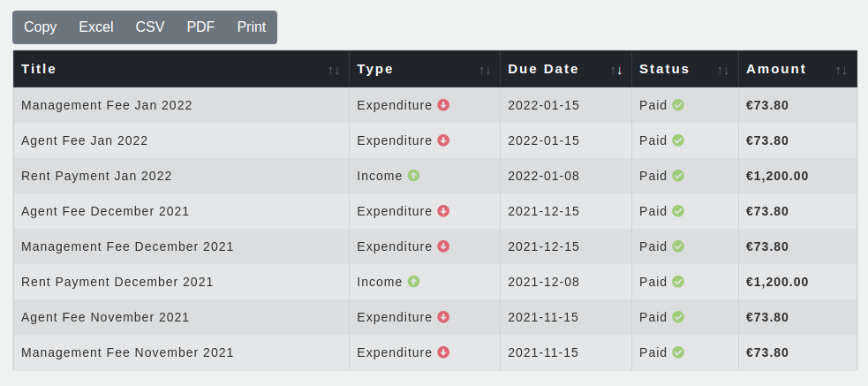Sort table by Type column arrows

pyautogui.click(x=485, y=70)
